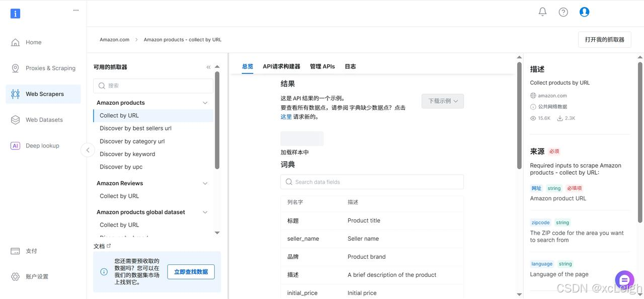Click the account settings gear icon
This screenshot has height=299, width=644.
(16, 276)
